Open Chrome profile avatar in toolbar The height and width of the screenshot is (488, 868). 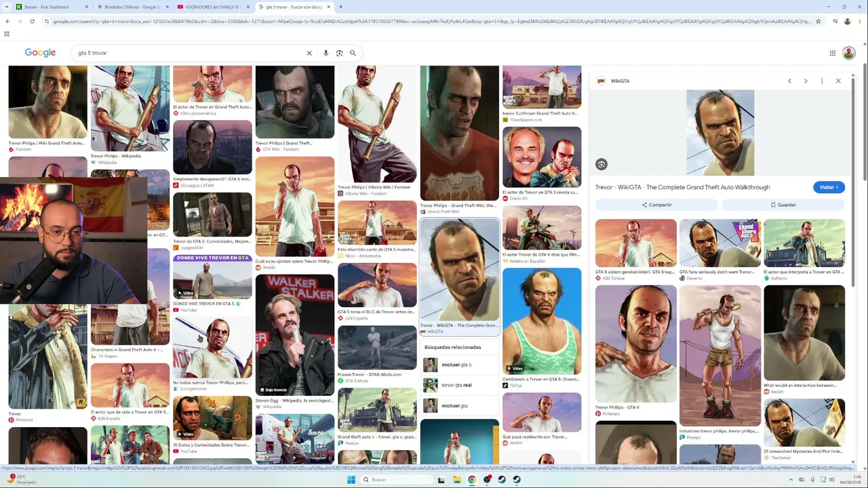point(847,21)
